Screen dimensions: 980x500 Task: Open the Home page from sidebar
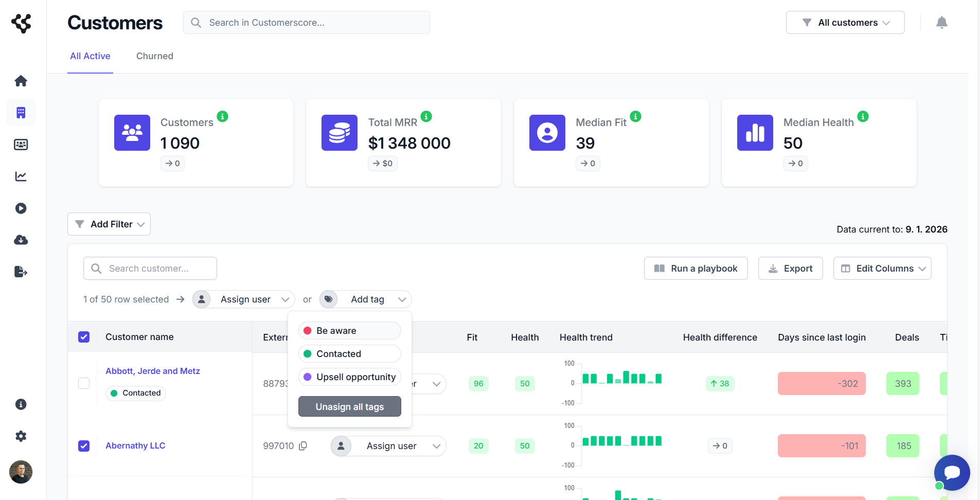(x=21, y=81)
